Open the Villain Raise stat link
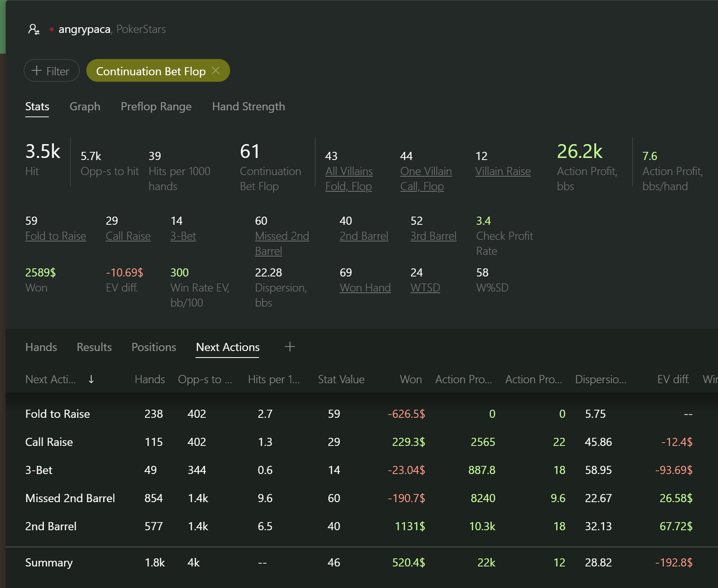 [503, 171]
